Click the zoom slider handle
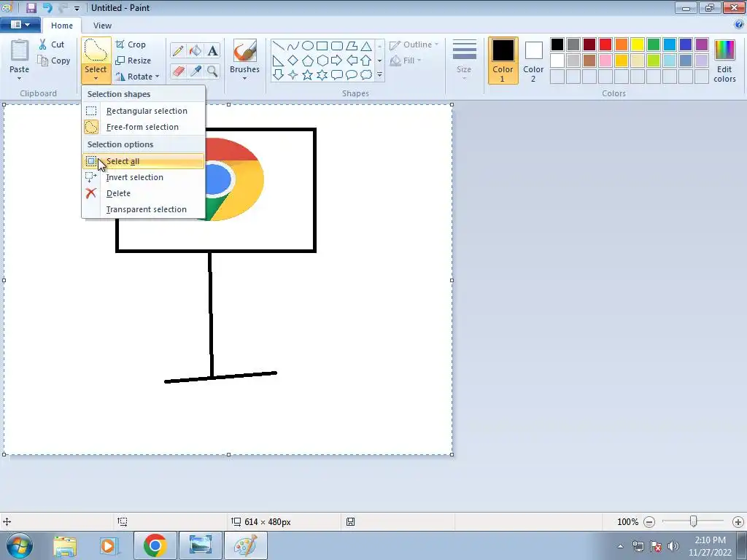This screenshot has width=747, height=560. 694,521
